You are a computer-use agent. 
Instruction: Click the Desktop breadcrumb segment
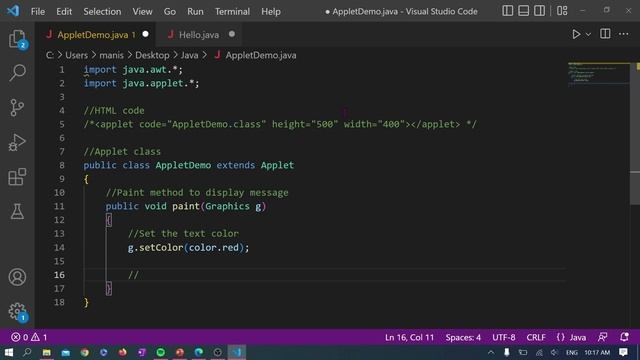click(152, 55)
